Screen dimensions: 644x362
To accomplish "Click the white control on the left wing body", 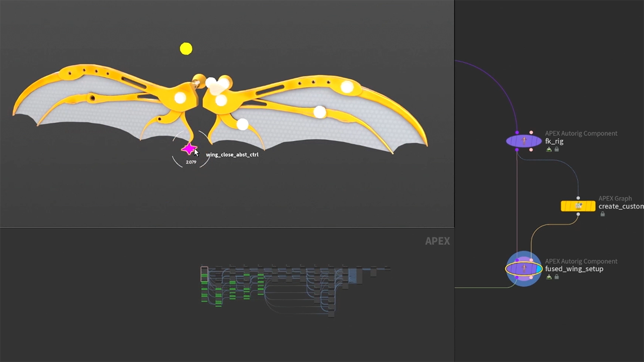I will pos(180,99).
